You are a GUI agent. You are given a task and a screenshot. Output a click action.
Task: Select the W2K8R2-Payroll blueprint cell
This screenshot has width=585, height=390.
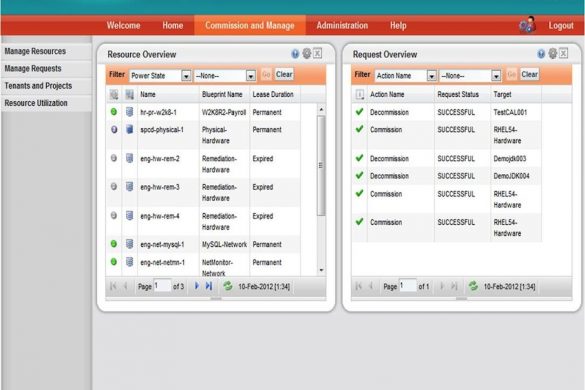pos(224,112)
